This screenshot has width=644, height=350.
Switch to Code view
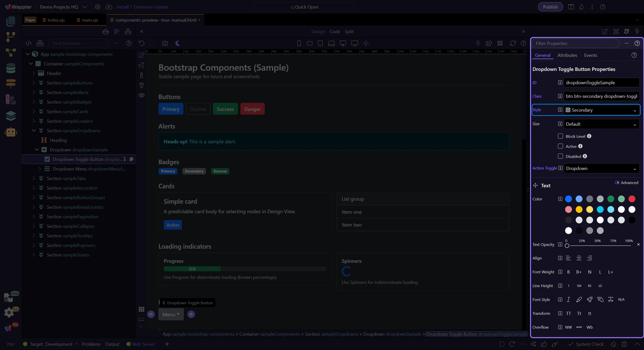point(335,32)
